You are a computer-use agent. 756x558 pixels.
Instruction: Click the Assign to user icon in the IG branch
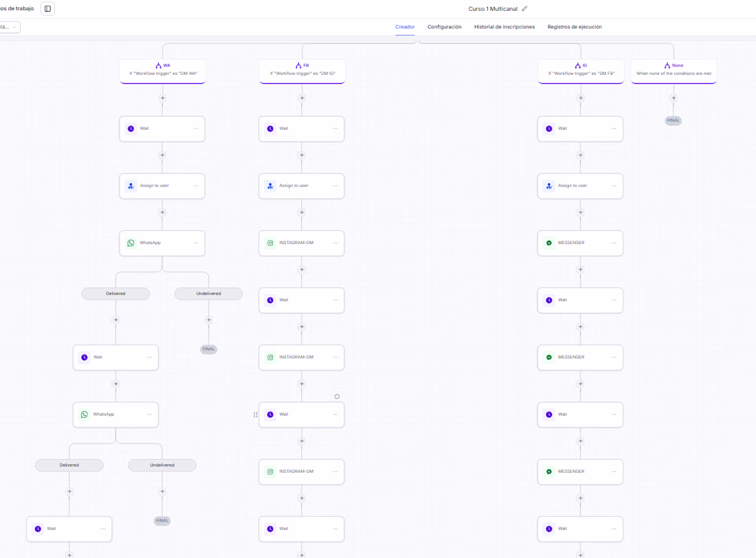coord(548,186)
